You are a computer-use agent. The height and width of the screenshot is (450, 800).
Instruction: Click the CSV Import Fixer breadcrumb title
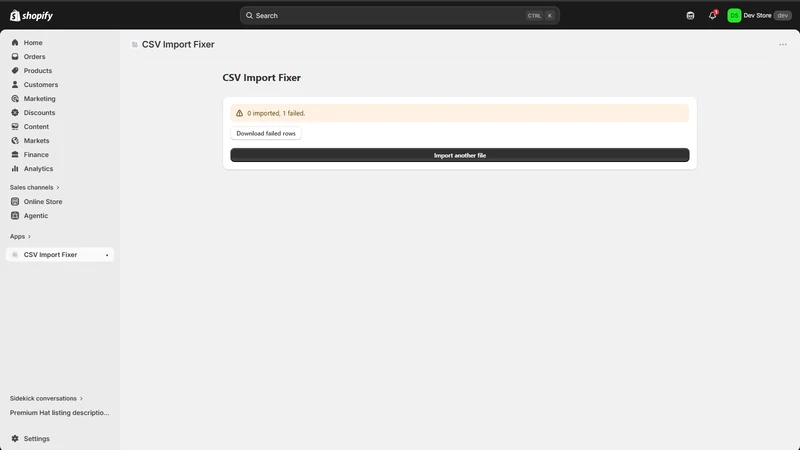pos(178,44)
